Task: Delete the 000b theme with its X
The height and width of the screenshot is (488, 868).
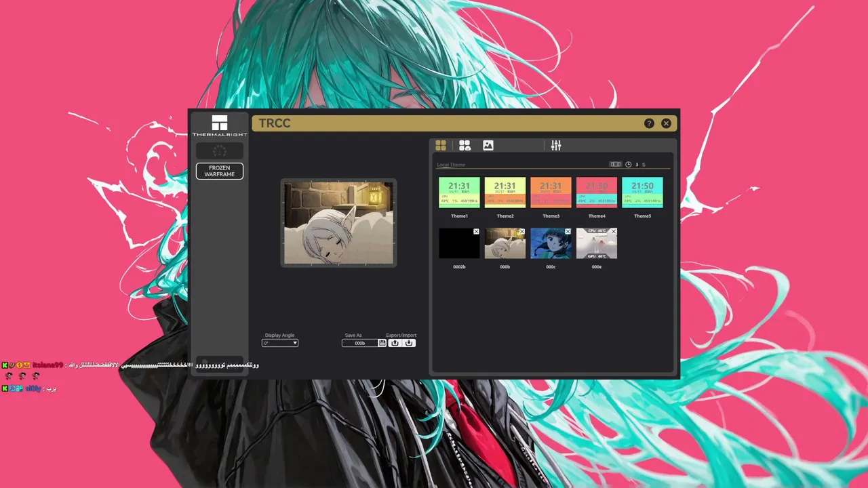Action: 522,232
